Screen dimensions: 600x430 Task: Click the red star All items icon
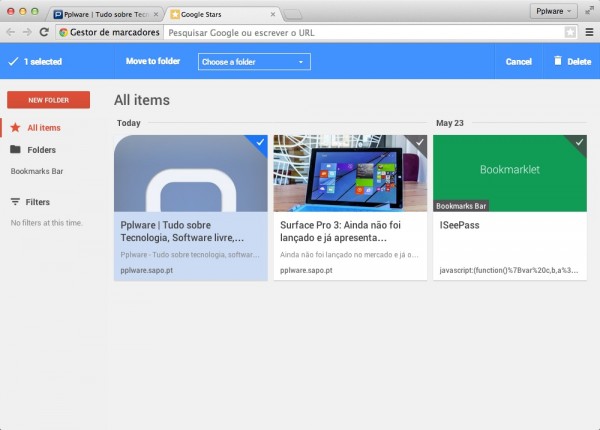click(15, 127)
